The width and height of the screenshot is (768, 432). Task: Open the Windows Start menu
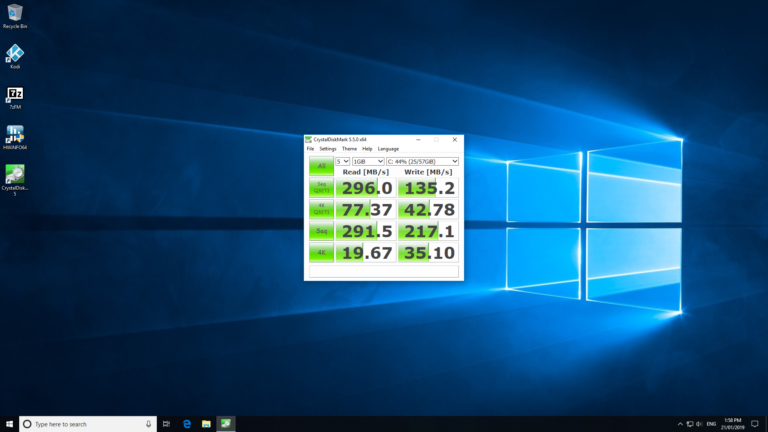coord(9,424)
